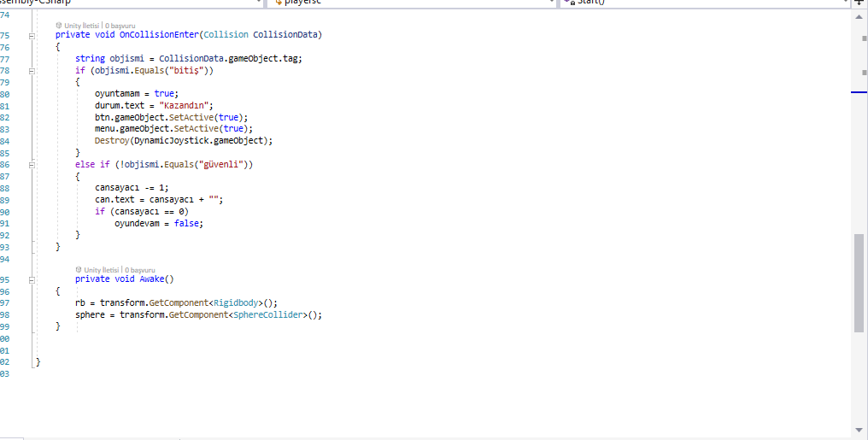Viewport: 868px width, 440px height.
Task: Open '0 başvuru' references above OnCollisionEnter
Action: [x=120, y=26]
